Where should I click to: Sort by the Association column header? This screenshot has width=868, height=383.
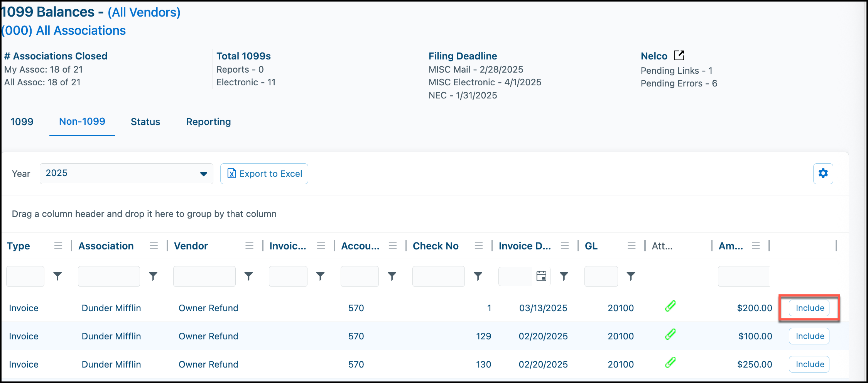[x=106, y=246]
